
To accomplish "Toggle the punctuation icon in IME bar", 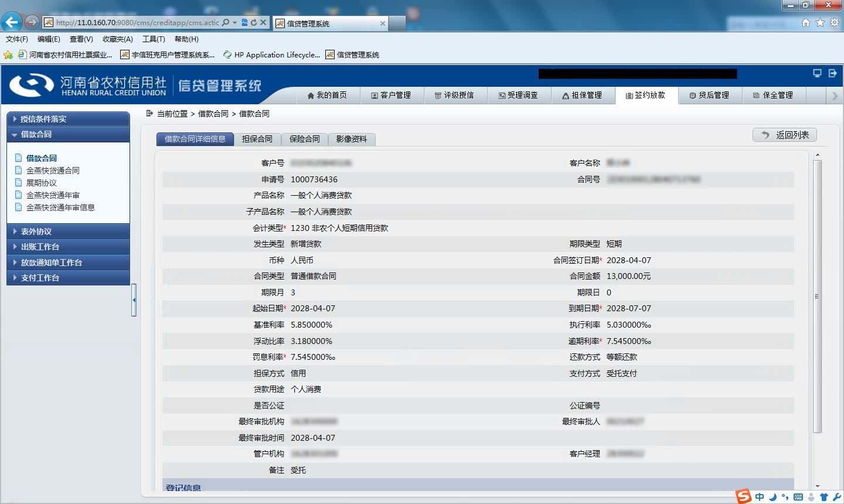I will [x=785, y=497].
